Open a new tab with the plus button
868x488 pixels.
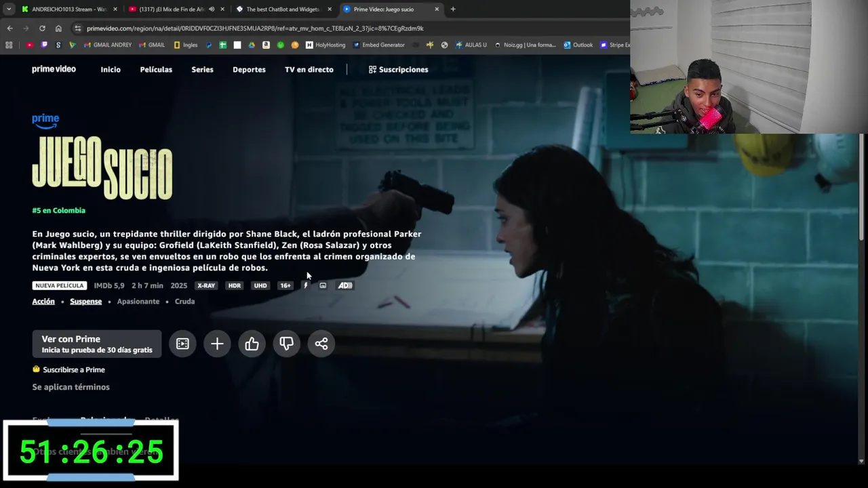click(x=453, y=9)
